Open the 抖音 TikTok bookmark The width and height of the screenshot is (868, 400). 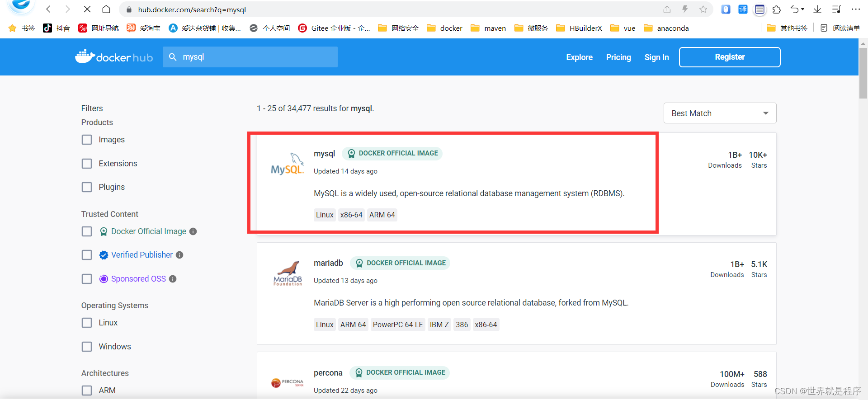(57, 28)
